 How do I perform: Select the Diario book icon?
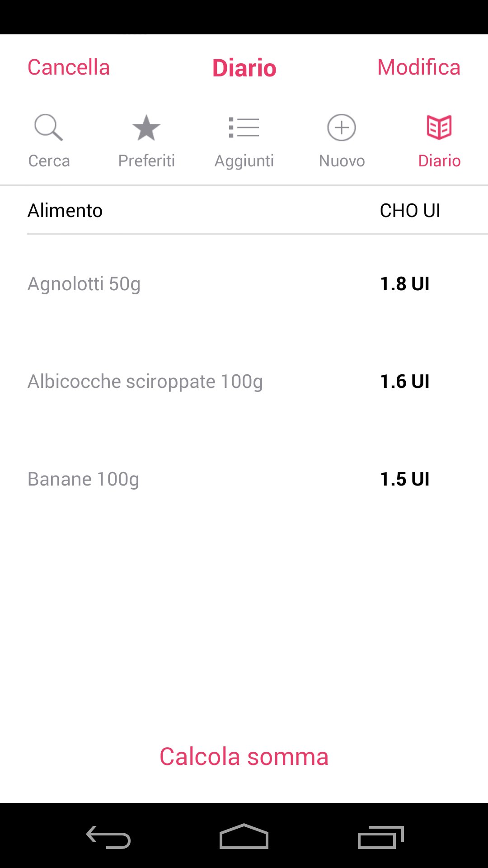(439, 127)
